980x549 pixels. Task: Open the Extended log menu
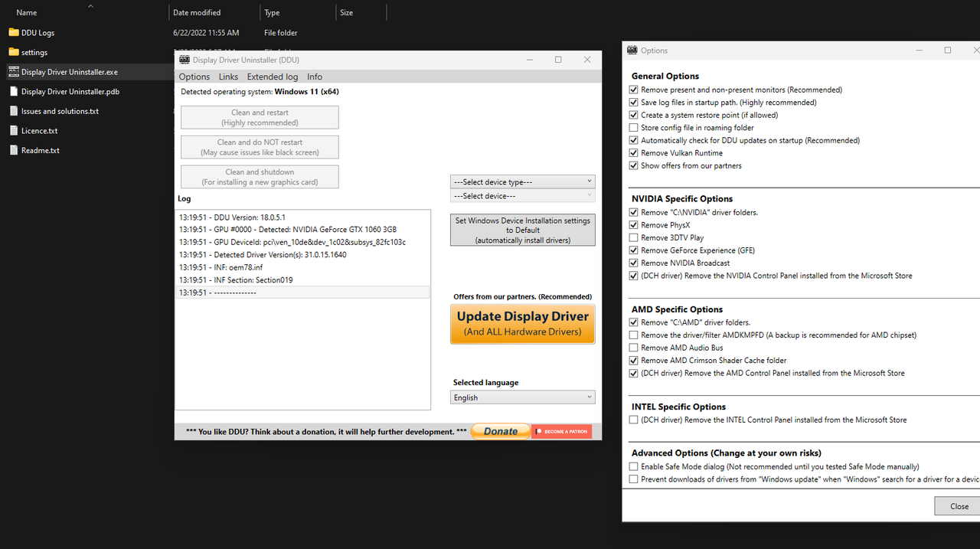tap(273, 77)
